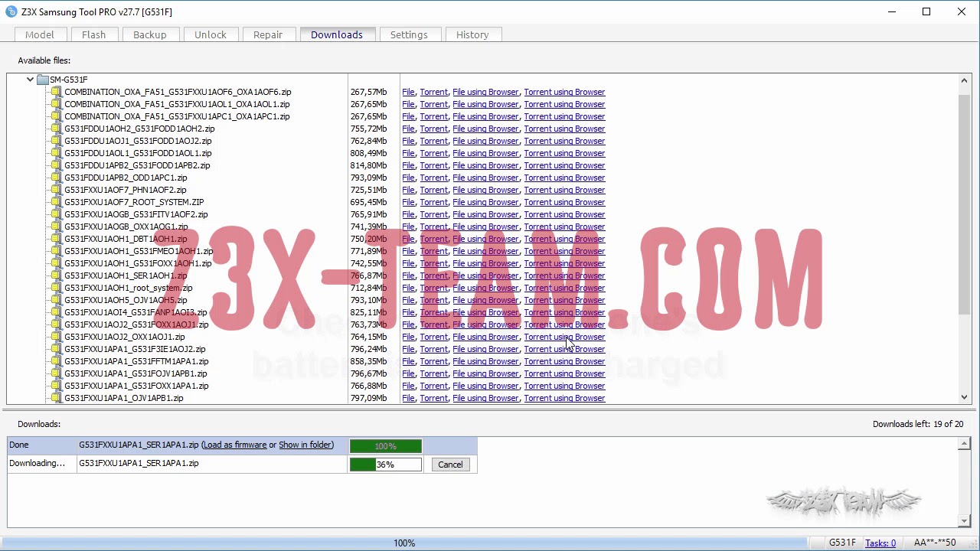
Task: Click the 'Show in folder' link
Action: 305,445
